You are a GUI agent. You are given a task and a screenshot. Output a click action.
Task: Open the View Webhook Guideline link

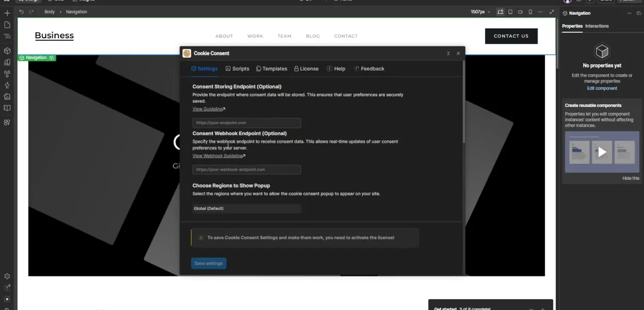click(x=219, y=156)
